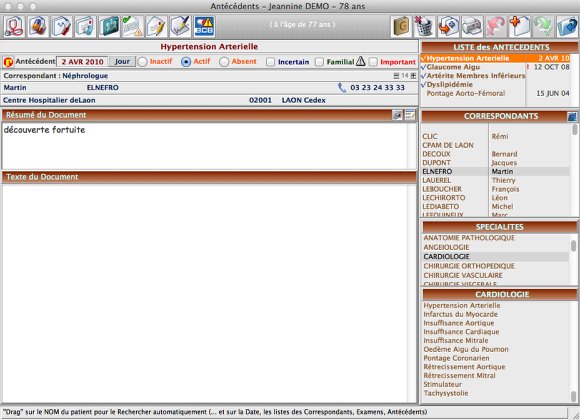Select Glaucome Aigu in antecedents list

[x=453, y=67]
